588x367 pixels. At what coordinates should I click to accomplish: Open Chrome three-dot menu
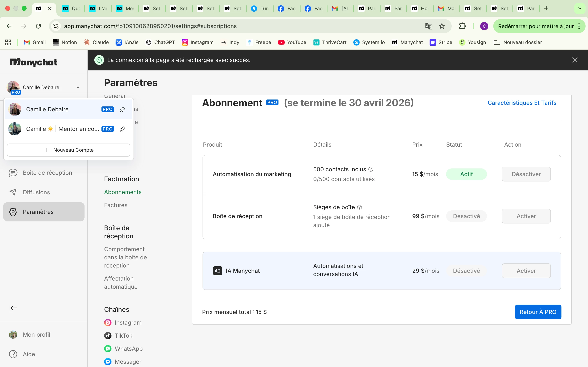(x=579, y=26)
